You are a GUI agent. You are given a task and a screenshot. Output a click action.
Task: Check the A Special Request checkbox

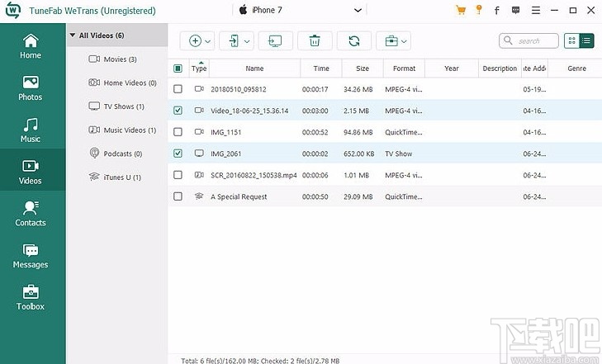tap(178, 196)
